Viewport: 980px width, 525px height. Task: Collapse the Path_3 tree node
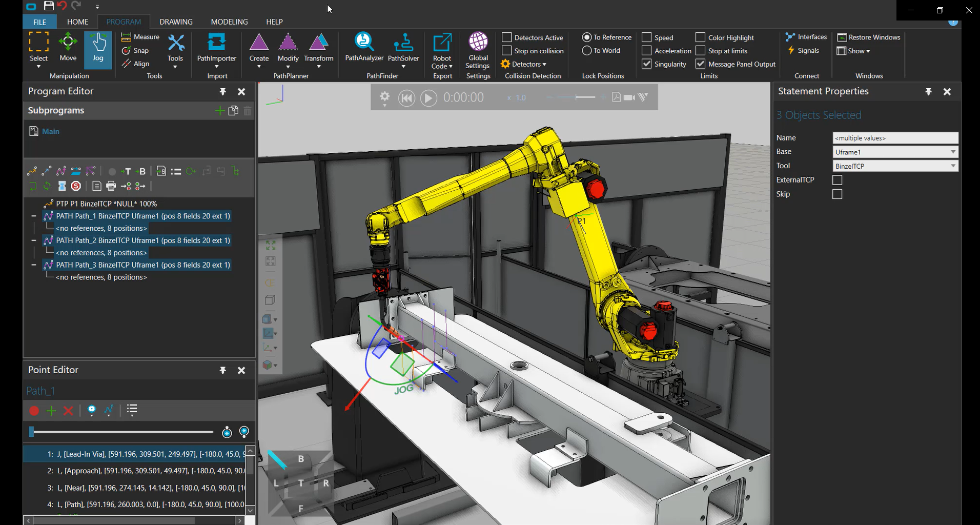tap(34, 265)
